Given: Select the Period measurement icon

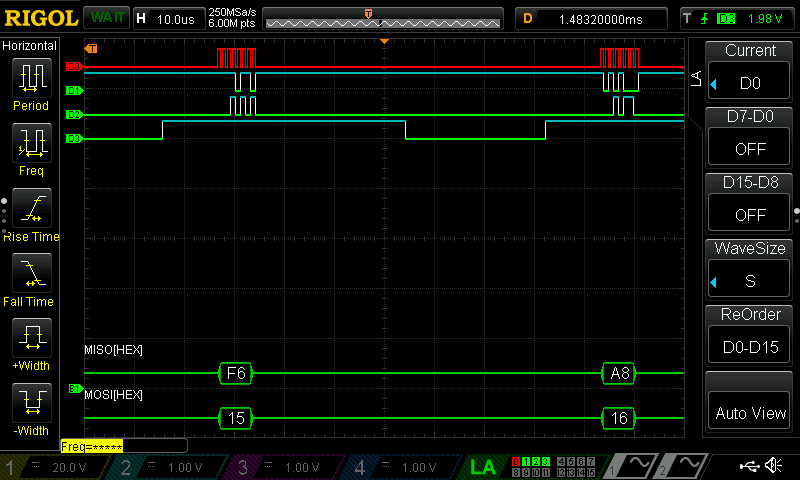Looking at the screenshot, I should [x=31, y=84].
